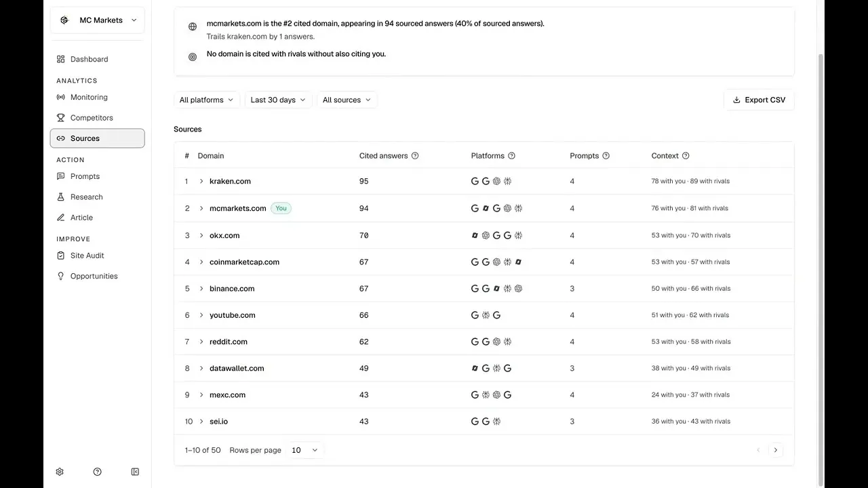Image resolution: width=868 pixels, height=488 pixels.
Task: Click the youtube.com domain name
Action: (233, 315)
